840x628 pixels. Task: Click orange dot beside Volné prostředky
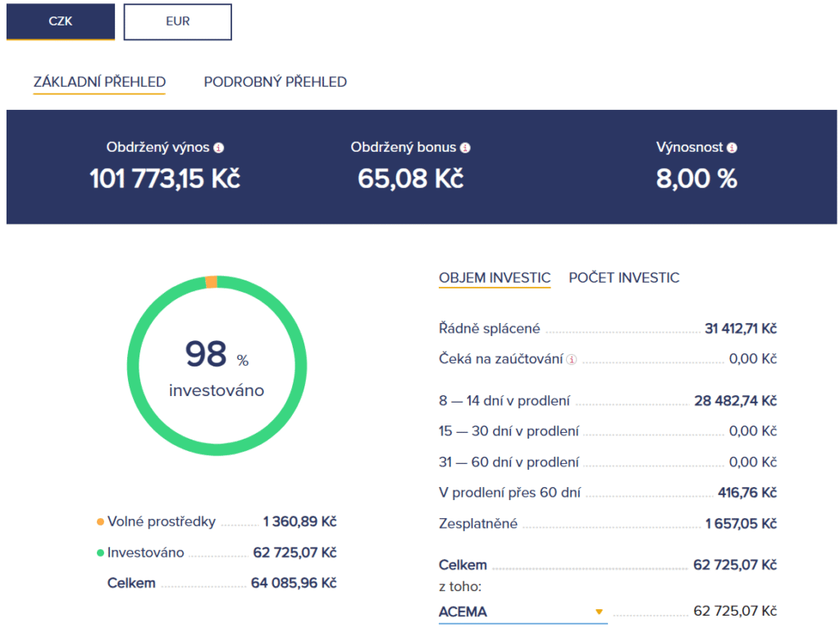point(100,522)
